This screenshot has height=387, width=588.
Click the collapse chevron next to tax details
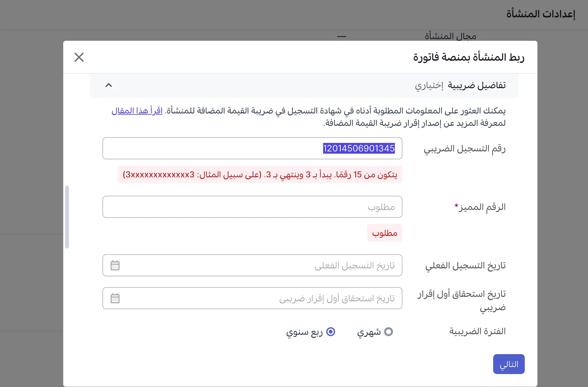[109, 85]
